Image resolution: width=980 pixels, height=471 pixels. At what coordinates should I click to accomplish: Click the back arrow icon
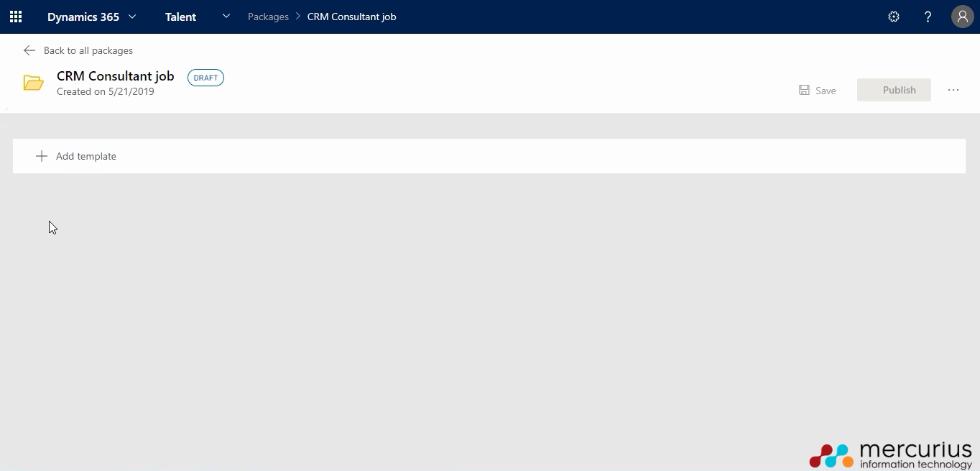[x=29, y=50]
